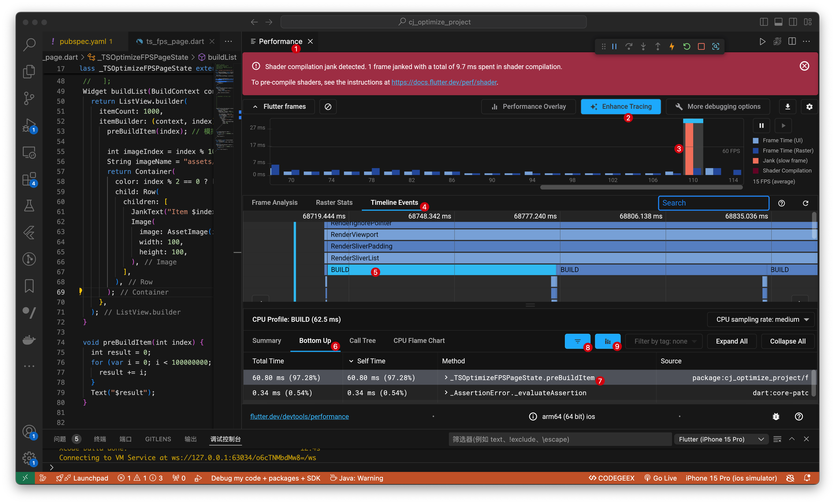
Task: Open the Extensions view
Action: (x=30, y=179)
